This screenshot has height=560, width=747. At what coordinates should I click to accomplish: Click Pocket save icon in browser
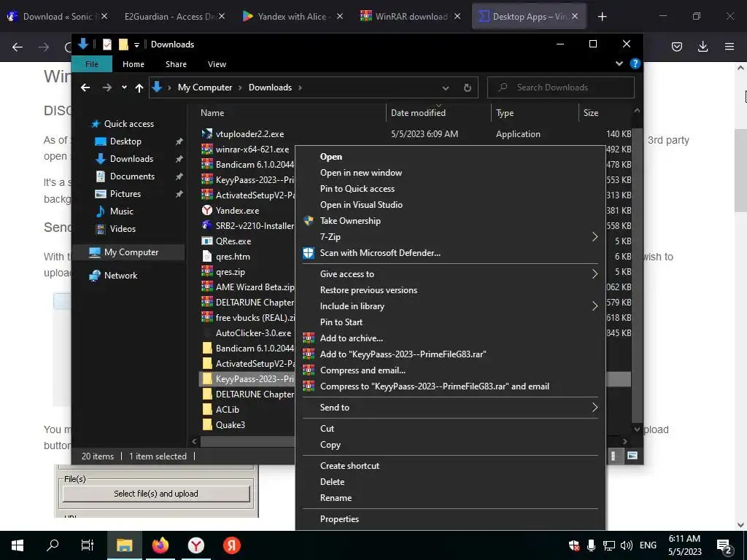click(676, 47)
